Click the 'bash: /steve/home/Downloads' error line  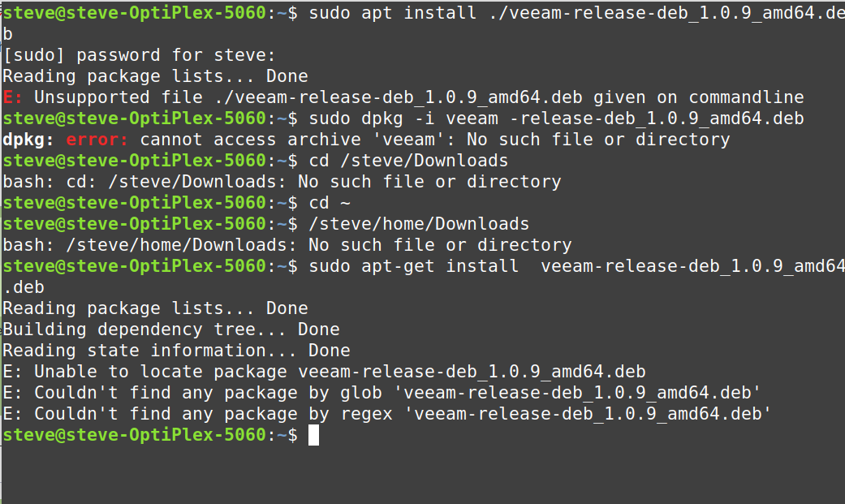pos(287,245)
